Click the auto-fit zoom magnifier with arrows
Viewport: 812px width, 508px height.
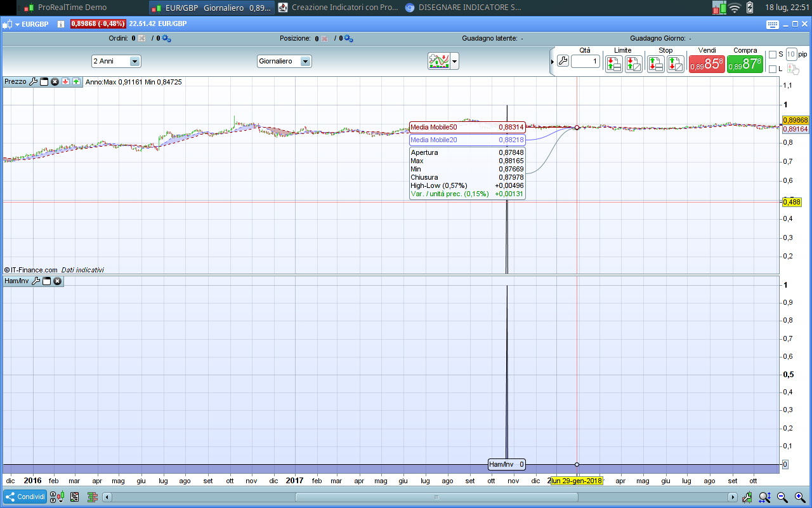(x=765, y=497)
